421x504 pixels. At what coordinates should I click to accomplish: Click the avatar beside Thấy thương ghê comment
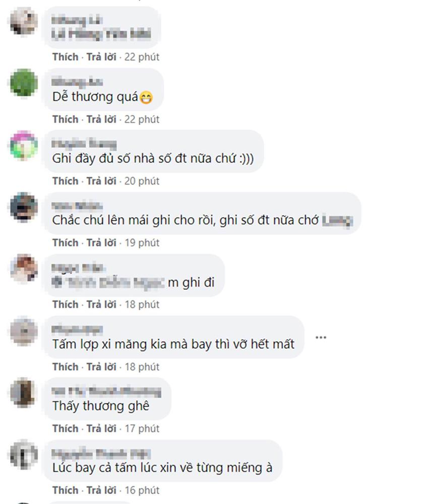[x=24, y=393]
